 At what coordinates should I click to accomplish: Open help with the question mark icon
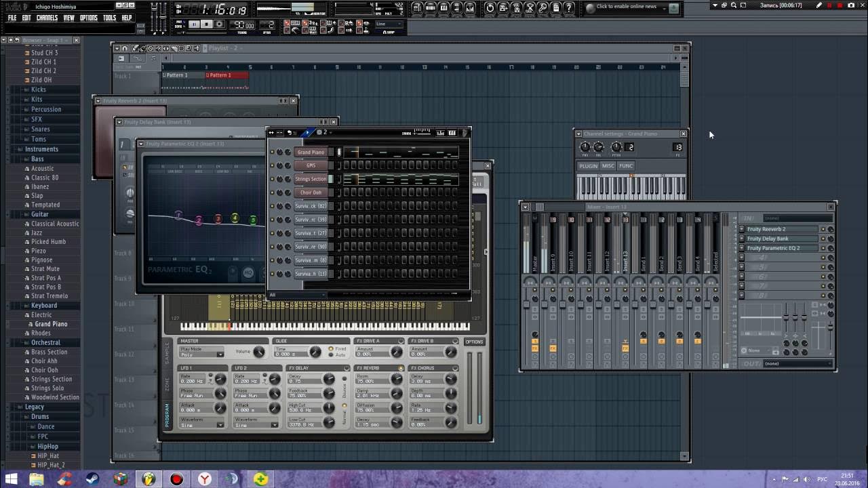(x=568, y=8)
